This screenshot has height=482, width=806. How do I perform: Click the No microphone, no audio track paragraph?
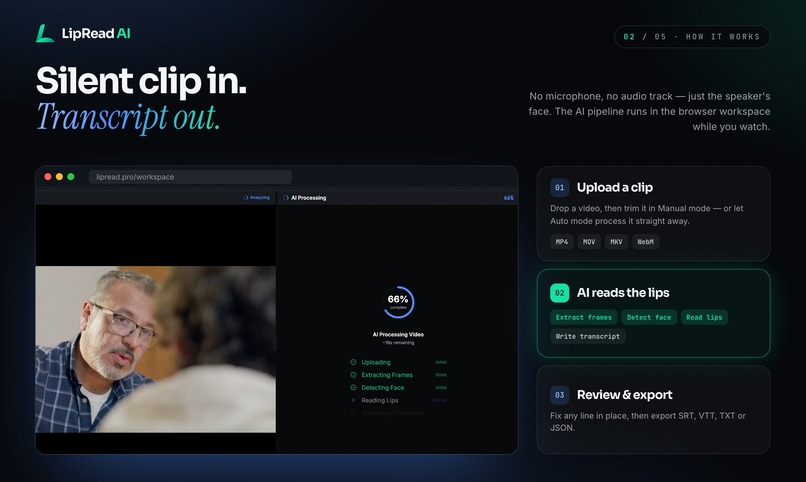tap(649, 111)
